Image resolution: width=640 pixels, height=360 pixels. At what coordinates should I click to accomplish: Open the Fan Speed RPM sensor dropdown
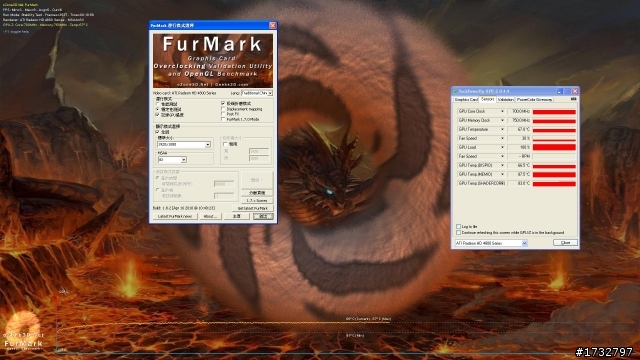point(502,156)
